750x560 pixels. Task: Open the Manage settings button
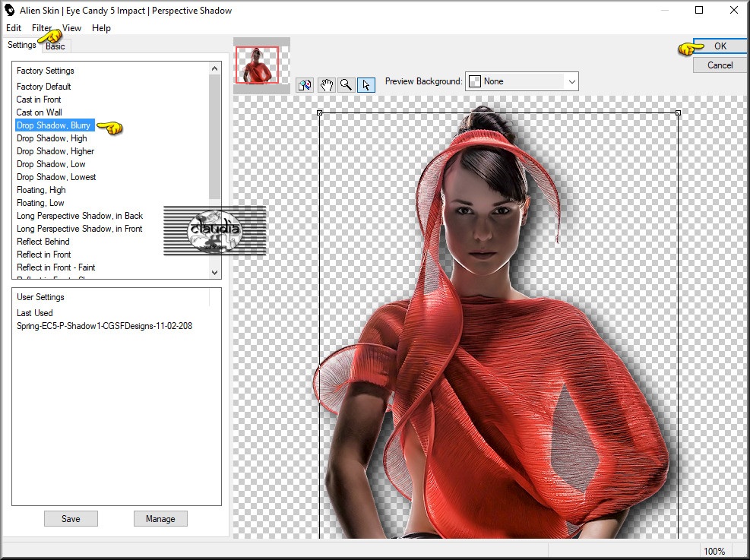click(x=160, y=519)
